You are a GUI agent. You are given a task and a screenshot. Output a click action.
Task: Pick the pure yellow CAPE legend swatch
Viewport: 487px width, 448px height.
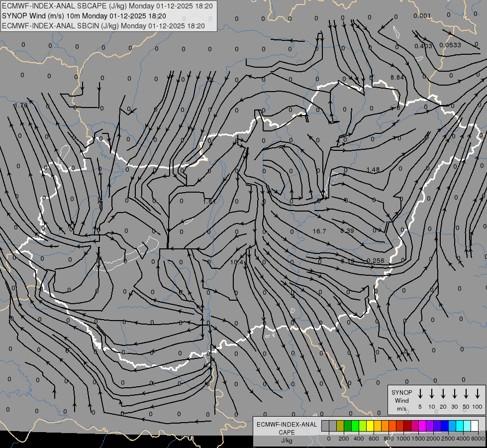pyautogui.click(x=370, y=426)
